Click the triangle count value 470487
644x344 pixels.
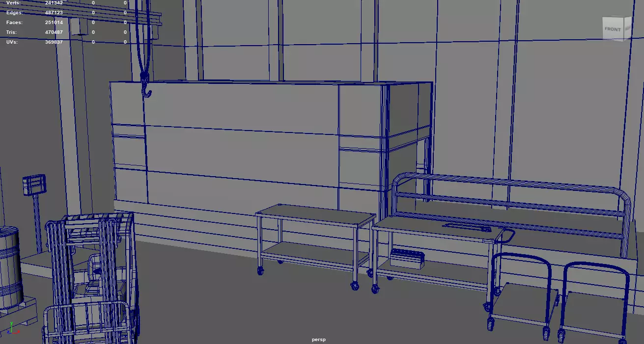(54, 32)
